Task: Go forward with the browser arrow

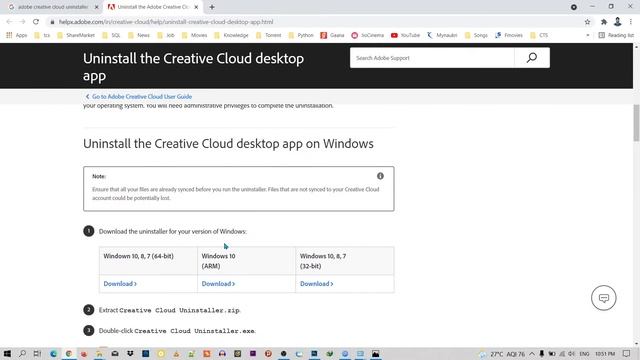Action: click(22, 22)
